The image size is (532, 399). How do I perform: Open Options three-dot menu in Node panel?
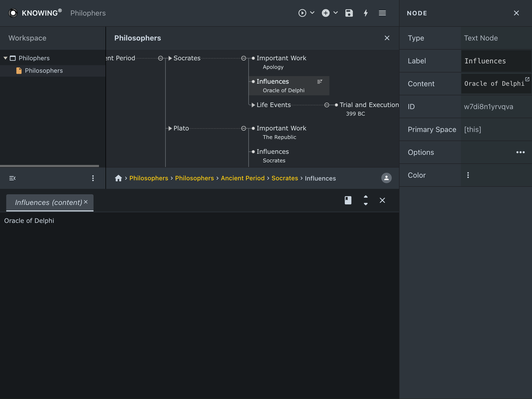point(520,152)
